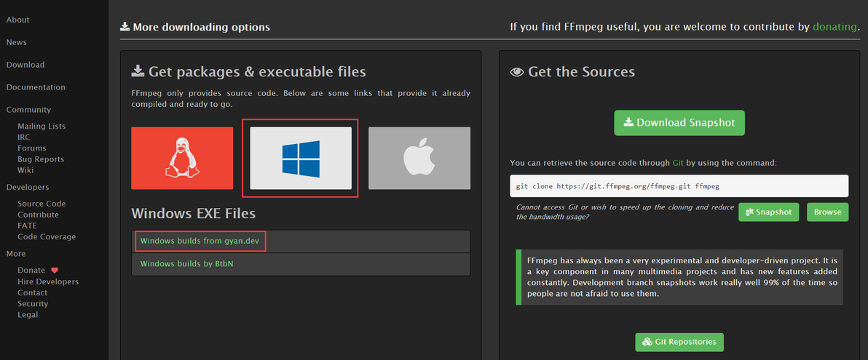The height and width of the screenshot is (360, 868).
Task: Open Windows builds from gyan.dev link
Action: point(200,241)
